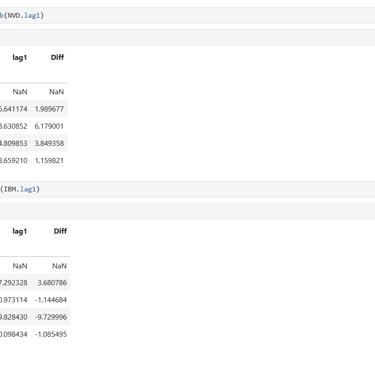Select Diff value 3.680786
Viewport: 375px width, 366px height.
click(52, 283)
